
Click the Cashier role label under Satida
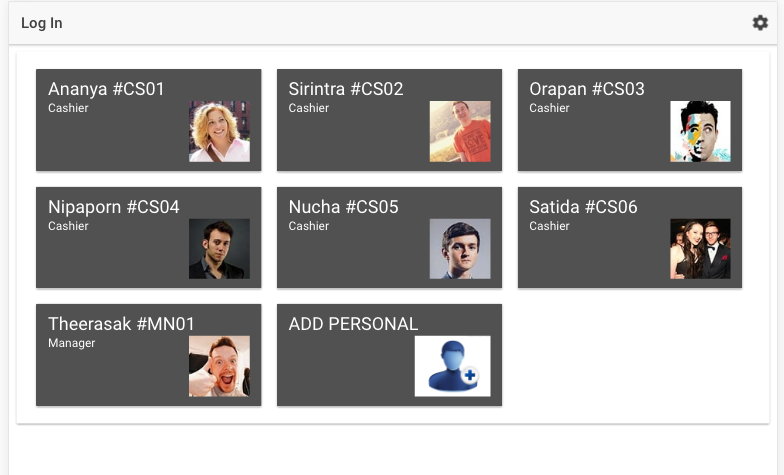click(549, 226)
